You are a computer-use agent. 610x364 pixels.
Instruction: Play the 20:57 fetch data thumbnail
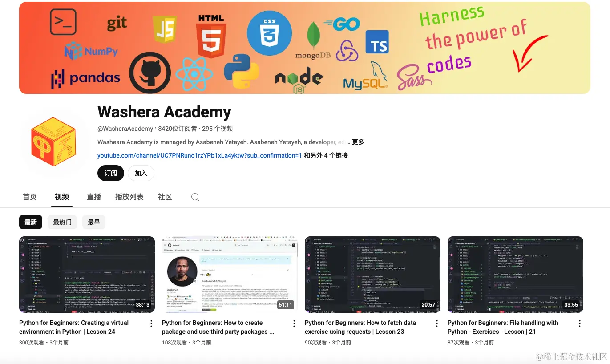373,275
